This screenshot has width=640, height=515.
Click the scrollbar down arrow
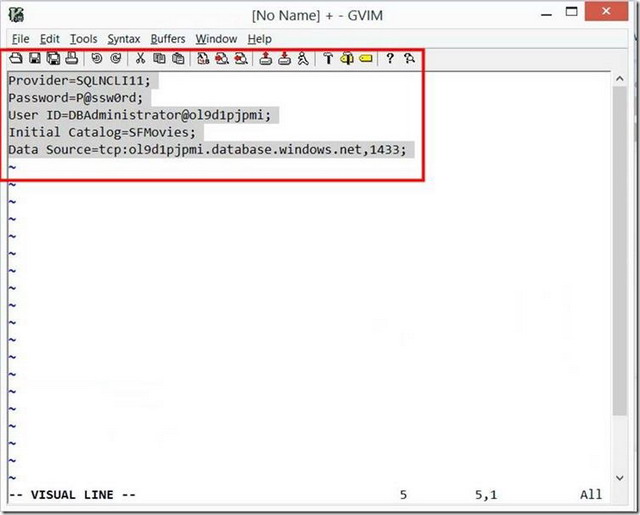pos(620,478)
